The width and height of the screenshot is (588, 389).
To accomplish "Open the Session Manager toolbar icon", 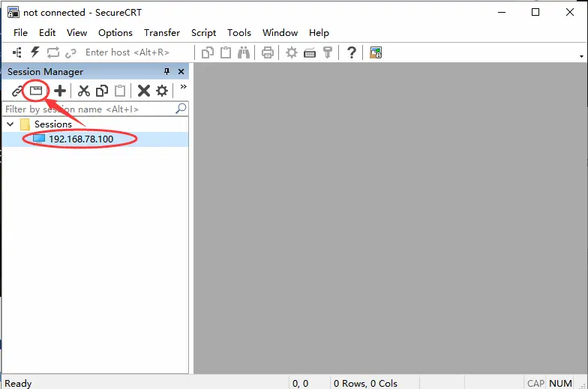I will point(16,52).
